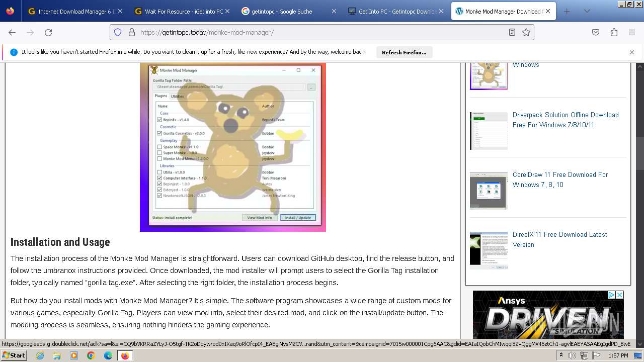Go back to the previous page
The image size is (644, 362).
(12, 32)
